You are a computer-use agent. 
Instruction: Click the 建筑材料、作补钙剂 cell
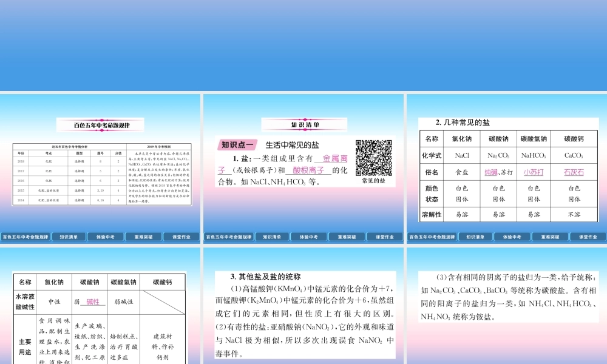(163, 347)
